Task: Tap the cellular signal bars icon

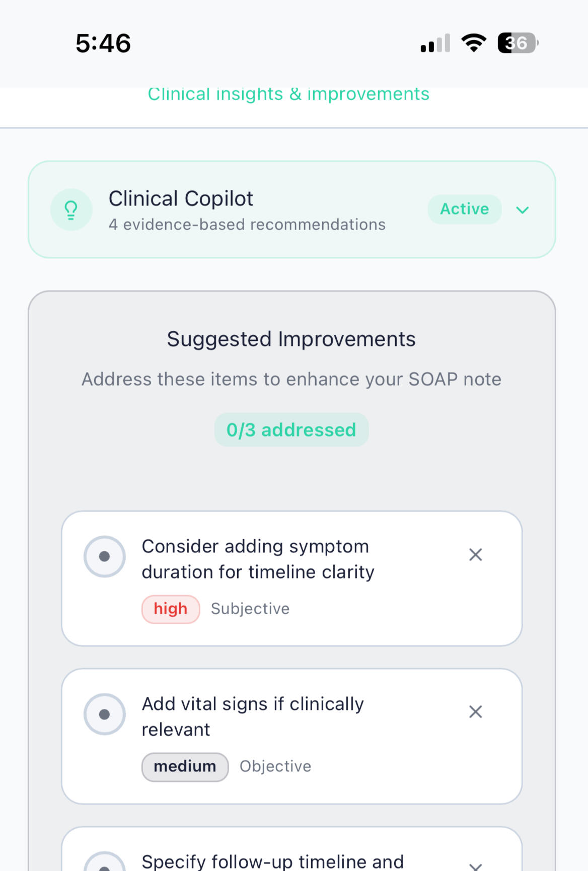Action: pos(435,44)
